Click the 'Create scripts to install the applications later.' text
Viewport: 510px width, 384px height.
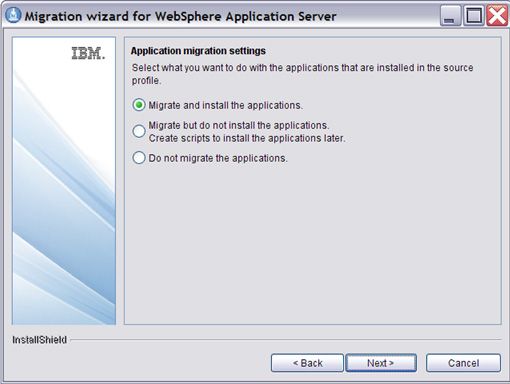pos(247,138)
